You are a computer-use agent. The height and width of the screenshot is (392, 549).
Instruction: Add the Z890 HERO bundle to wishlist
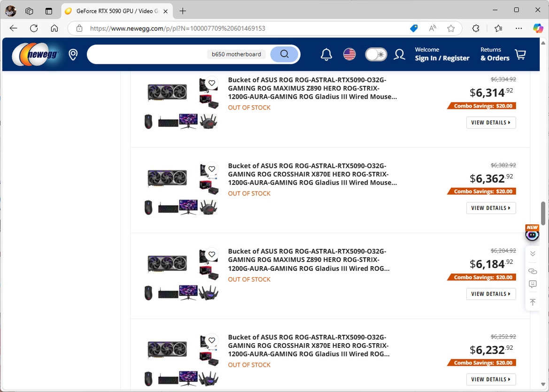(211, 83)
